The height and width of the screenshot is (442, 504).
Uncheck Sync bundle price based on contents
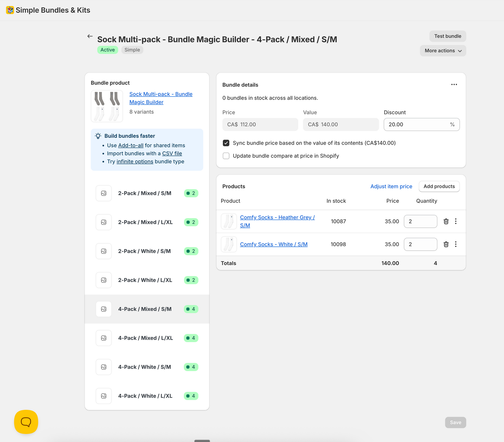226,143
